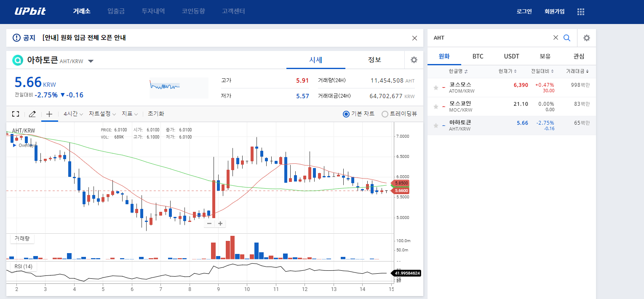Sort list by 현재가
644x299 pixels.
[507, 71]
